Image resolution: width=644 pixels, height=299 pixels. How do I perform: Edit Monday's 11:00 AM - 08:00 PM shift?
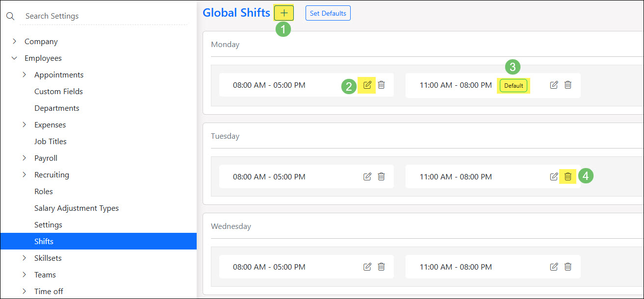tap(554, 85)
